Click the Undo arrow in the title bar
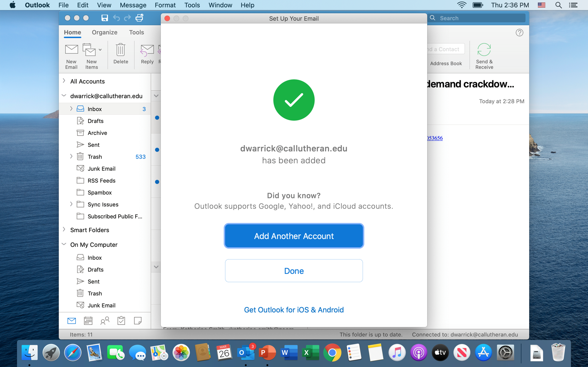 click(117, 18)
